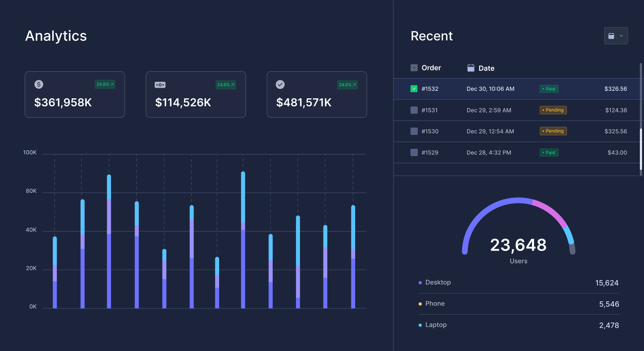644x351 pixels.
Task: Click the 24.6% growth badge on $481,571K card
Action: pyautogui.click(x=347, y=85)
